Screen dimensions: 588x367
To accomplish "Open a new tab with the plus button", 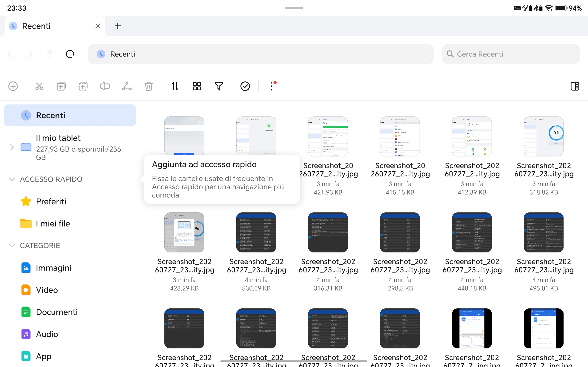I will point(118,26).
